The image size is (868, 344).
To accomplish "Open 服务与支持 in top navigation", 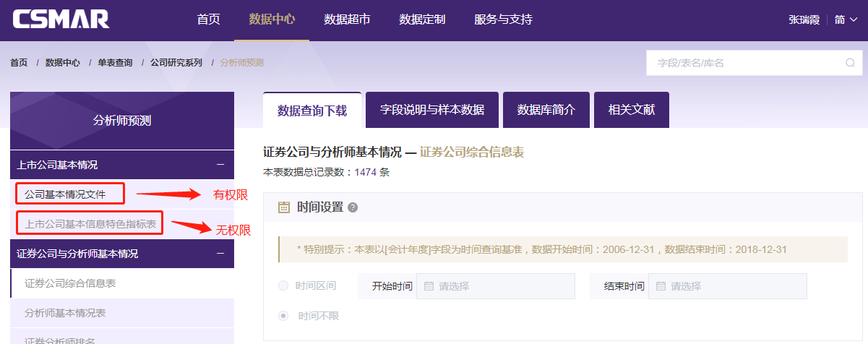I will point(503,20).
